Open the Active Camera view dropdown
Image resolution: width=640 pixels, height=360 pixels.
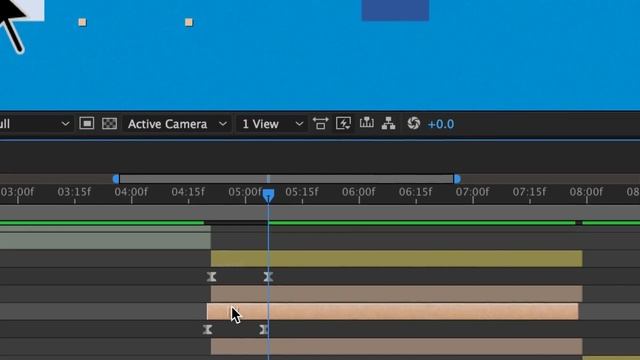point(177,124)
